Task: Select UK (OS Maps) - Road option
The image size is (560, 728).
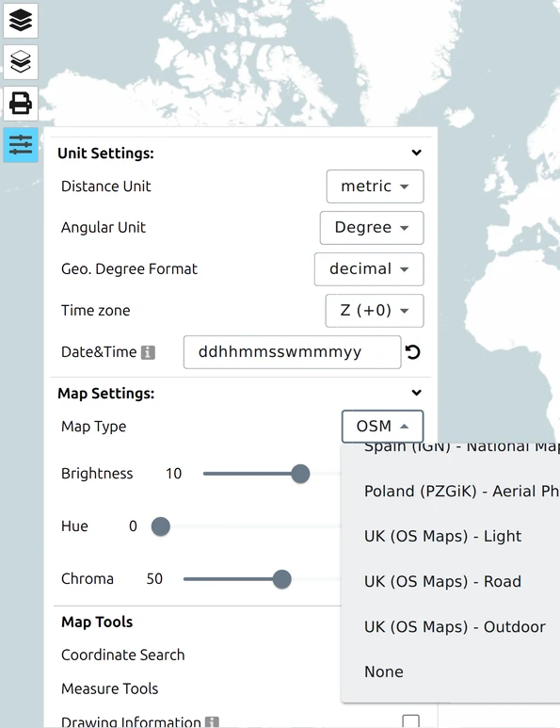Action: 451,581
